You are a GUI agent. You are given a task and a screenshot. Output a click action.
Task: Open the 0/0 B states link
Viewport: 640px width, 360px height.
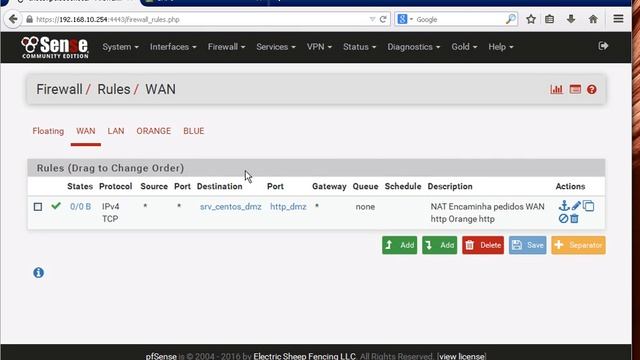point(80,207)
